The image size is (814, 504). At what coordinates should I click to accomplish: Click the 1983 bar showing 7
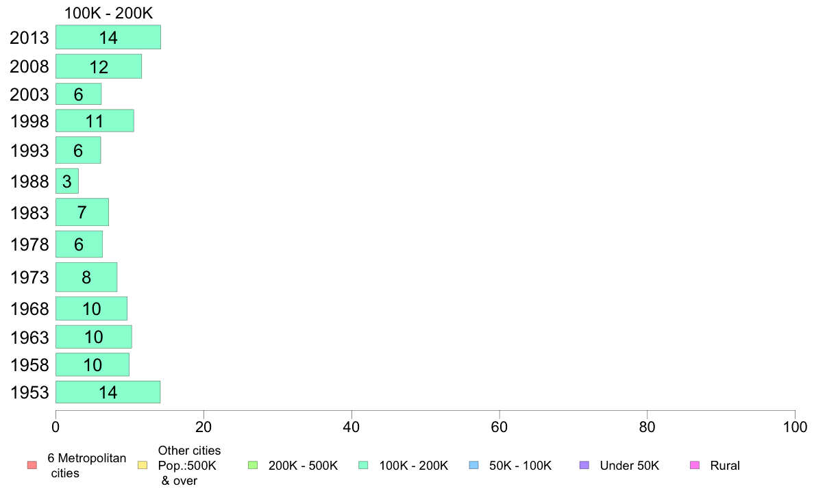click(82, 212)
